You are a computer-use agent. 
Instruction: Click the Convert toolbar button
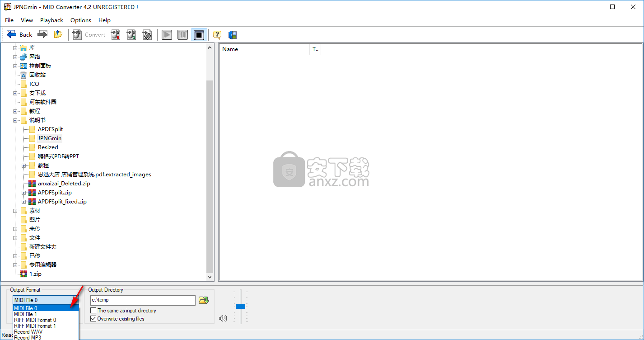pos(89,34)
